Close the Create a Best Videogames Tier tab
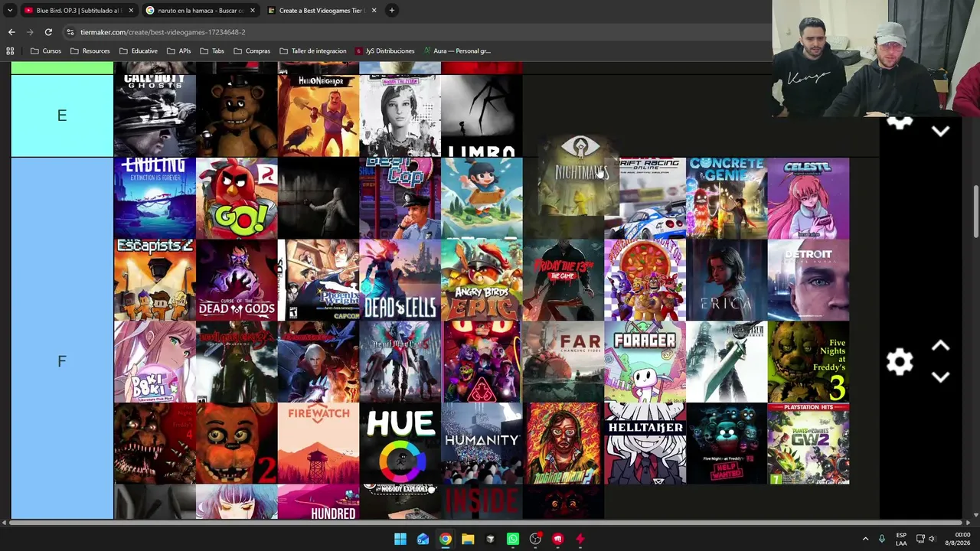The width and height of the screenshot is (980, 551). pos(374,11)
